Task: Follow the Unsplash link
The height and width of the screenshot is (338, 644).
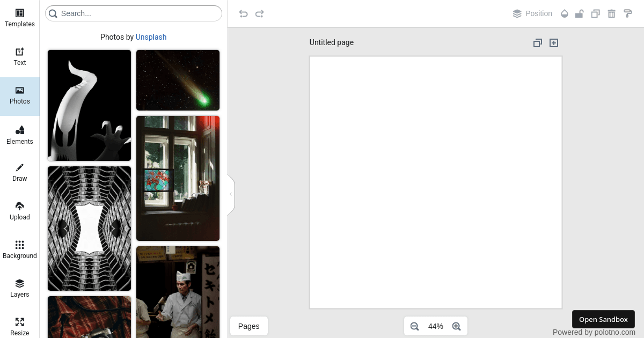Action: pos(151,37)
